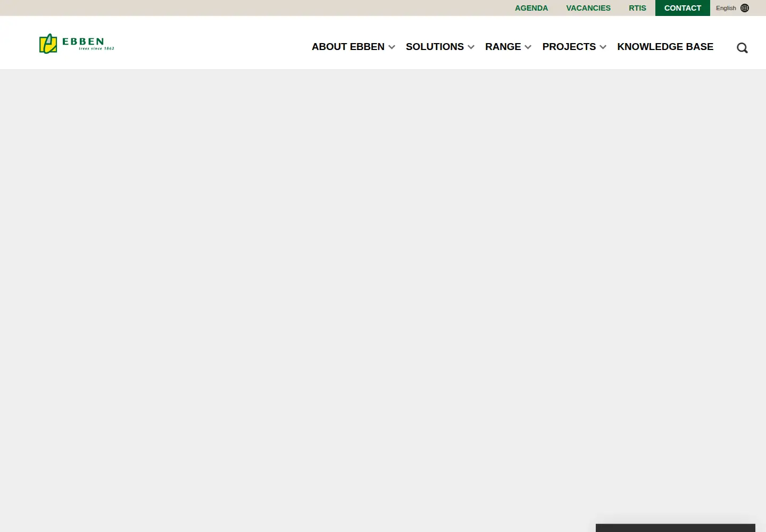Open the Range menu
The height and width of the screenshot is (532, 766).
coord(503,47)
